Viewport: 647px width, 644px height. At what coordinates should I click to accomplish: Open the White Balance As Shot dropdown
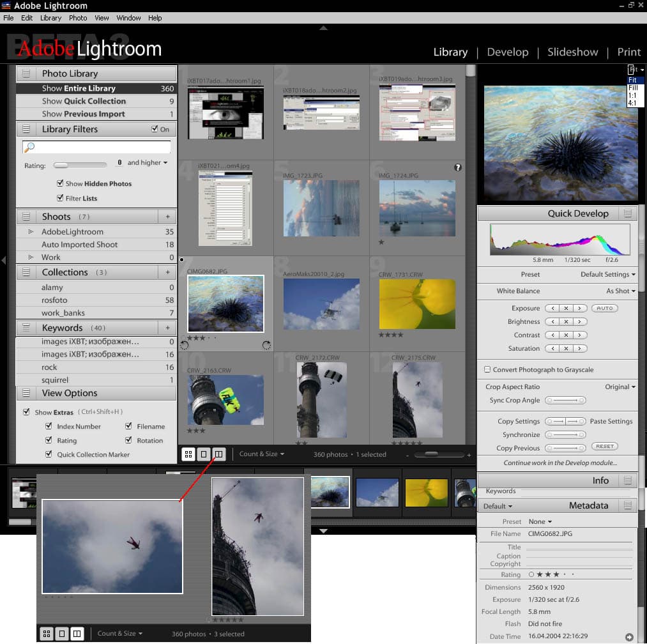point(621,291)
